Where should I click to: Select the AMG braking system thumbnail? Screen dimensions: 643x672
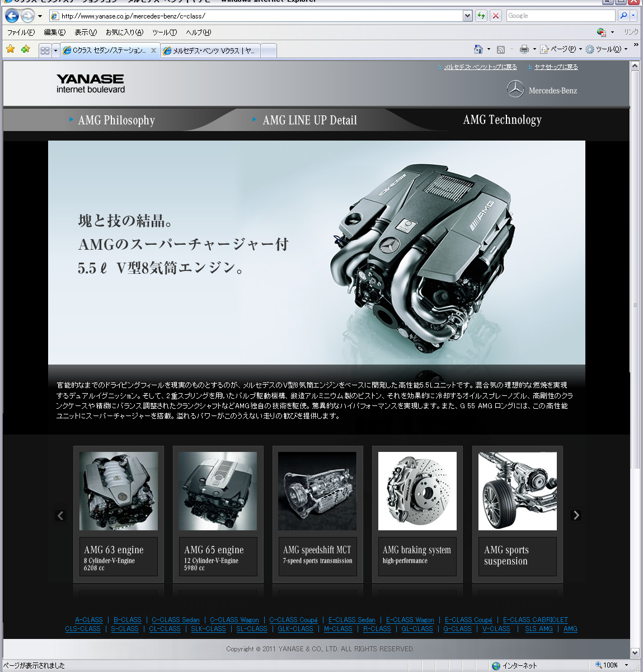tap(417, 491)
